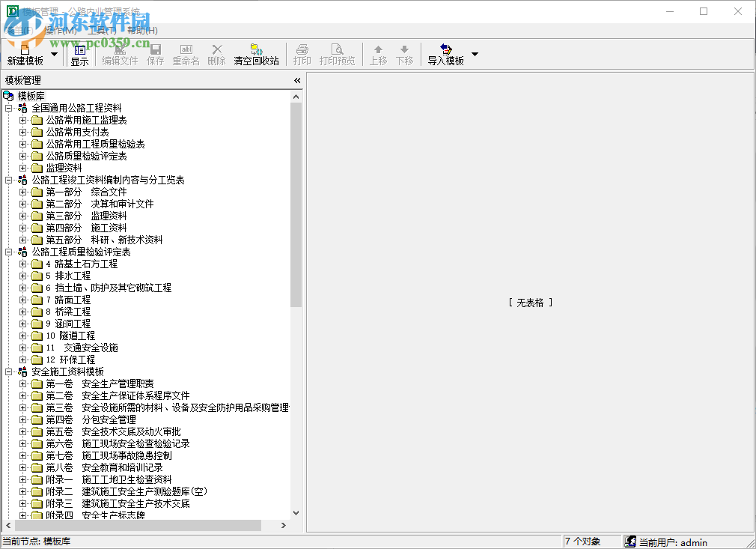Viewport: 756px width, 549px height.
Task: Select the 重命名 (Rename) icon
Action: point(186,49)
